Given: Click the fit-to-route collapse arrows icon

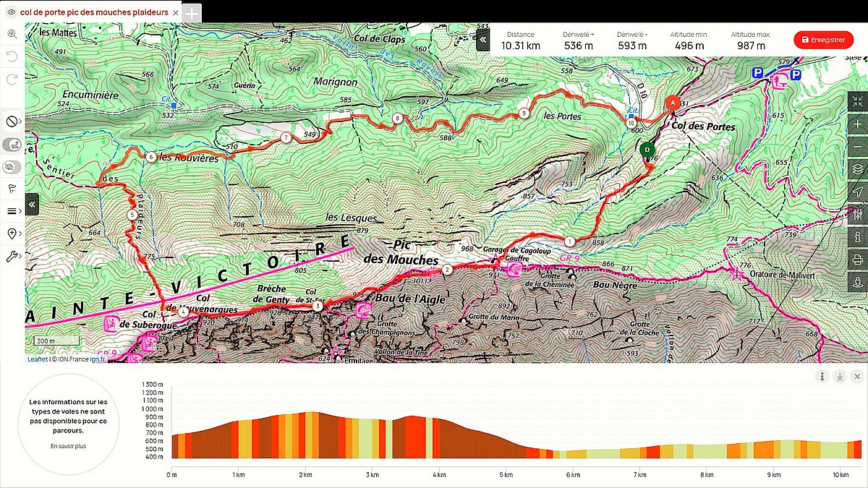Looking at the screenshot, I should 858,101.
